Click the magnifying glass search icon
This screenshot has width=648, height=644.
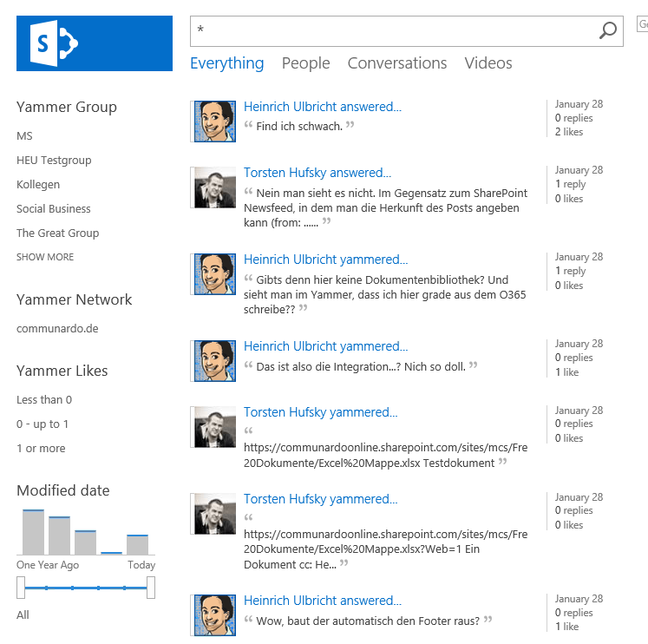click(608, 30)
